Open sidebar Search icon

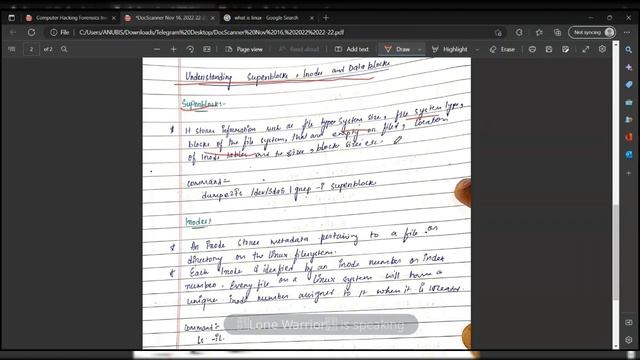(629, 49)
